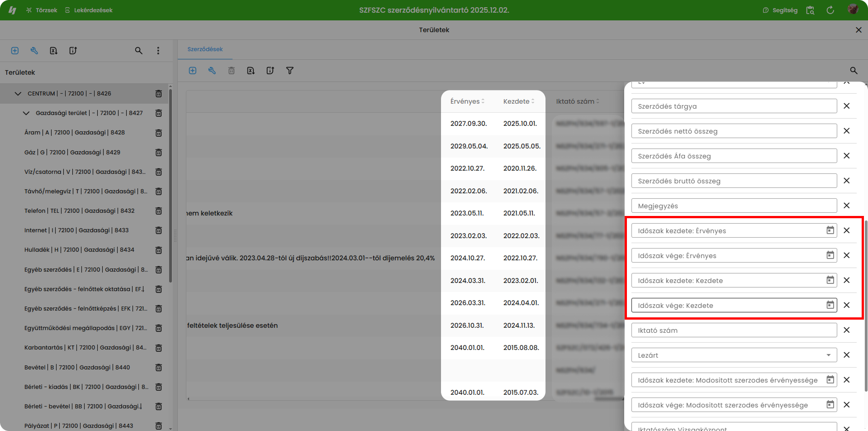
Task: Open calendar for Időszak kezdete: Érvényes
Action: (x=830, y=230)
